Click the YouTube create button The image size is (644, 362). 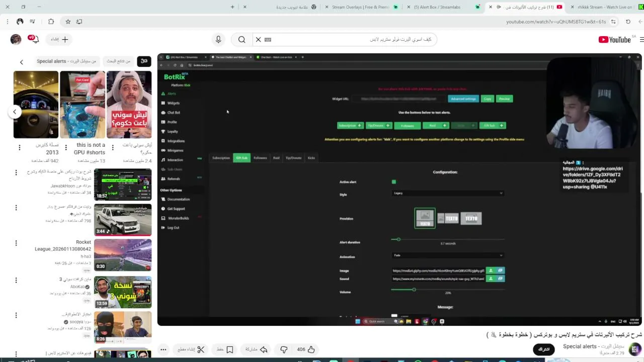(59, 39)
